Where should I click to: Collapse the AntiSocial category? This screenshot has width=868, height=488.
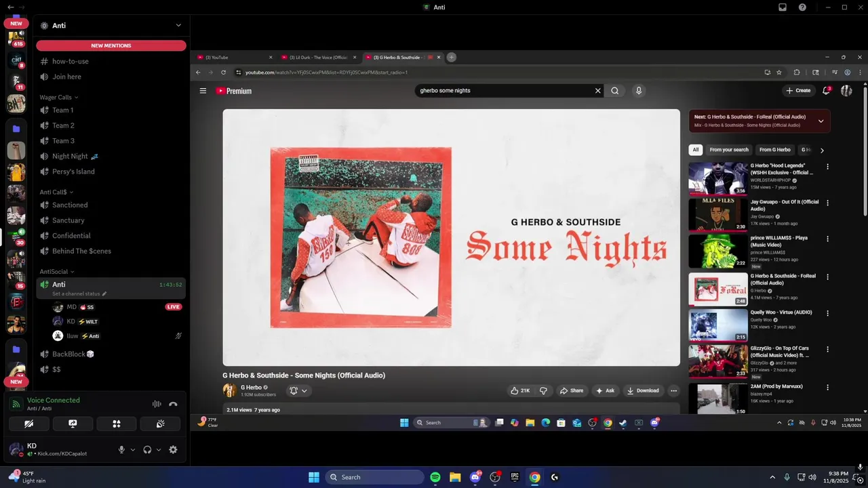(57, 272)
